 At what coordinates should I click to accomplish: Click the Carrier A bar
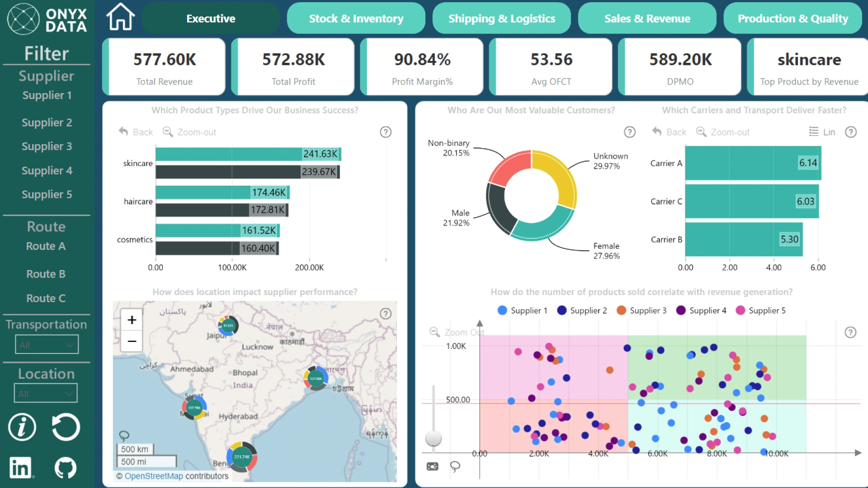[753, 163]
